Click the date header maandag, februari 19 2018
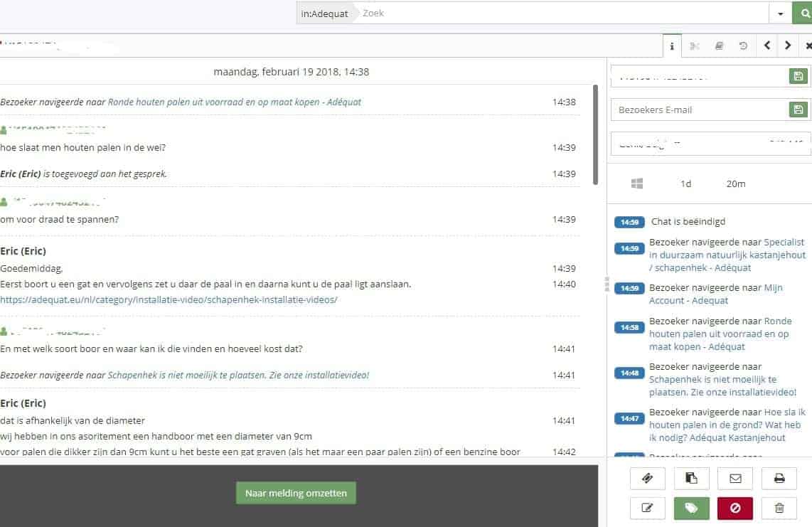Viewport: 812px width, 527px height. pos(291,72)
